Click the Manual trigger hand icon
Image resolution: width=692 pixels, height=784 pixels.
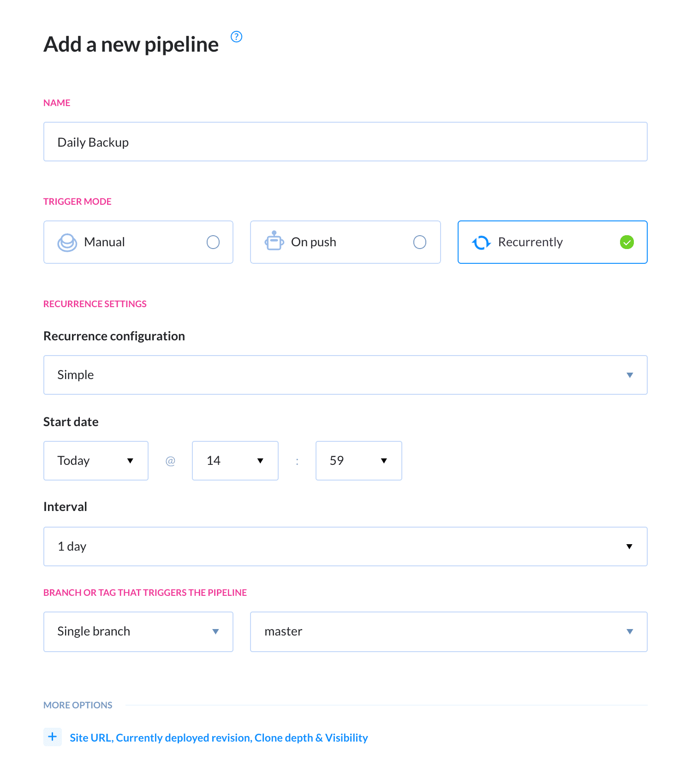click(x=67, y=242)
